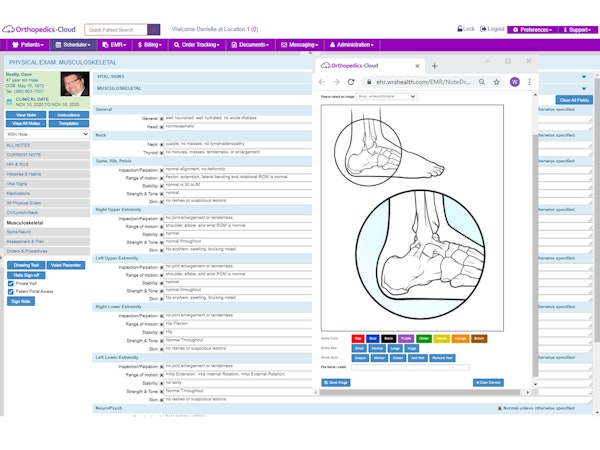Click the Logout link

coord(492,29)
